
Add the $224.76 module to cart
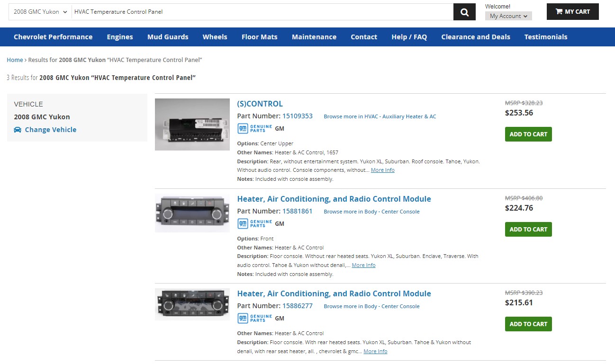pyautogui.click(x=528, y=230)
